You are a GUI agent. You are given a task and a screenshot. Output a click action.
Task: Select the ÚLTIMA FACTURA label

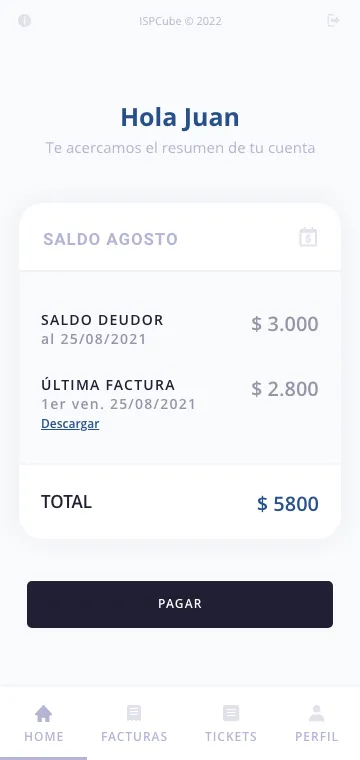tap(108, 385)
